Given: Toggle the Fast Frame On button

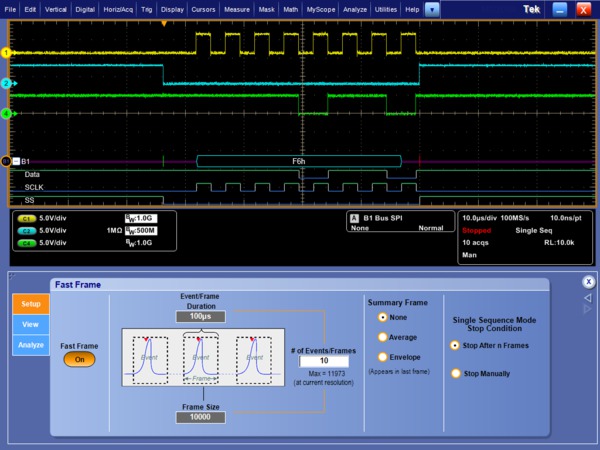Looking at the screenshot, I should (x=80, y=360).
